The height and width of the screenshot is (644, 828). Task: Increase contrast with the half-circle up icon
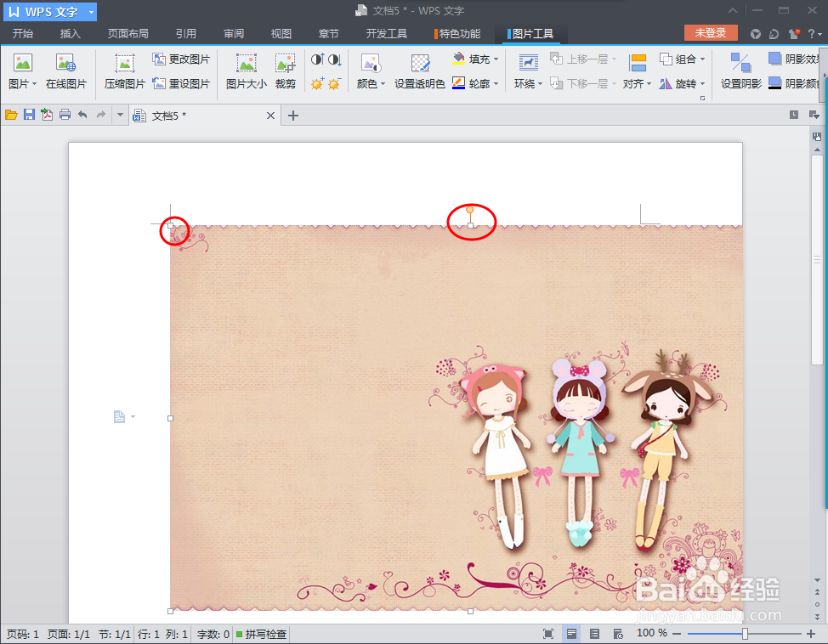pos(317,59)
